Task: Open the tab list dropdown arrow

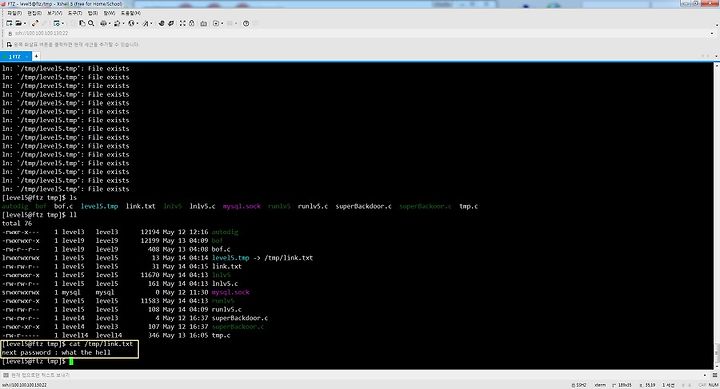Action: pos(716,56)
